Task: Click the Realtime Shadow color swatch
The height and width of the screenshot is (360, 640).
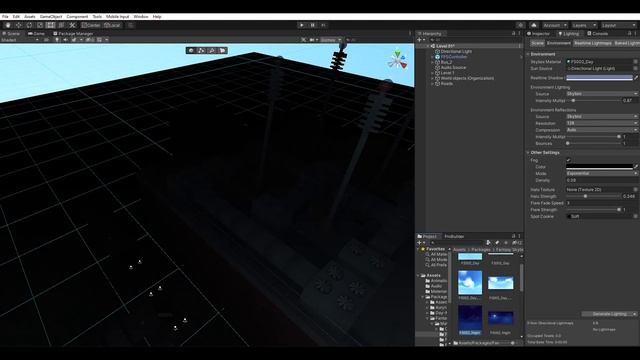Action: click(x=599, y=78)
